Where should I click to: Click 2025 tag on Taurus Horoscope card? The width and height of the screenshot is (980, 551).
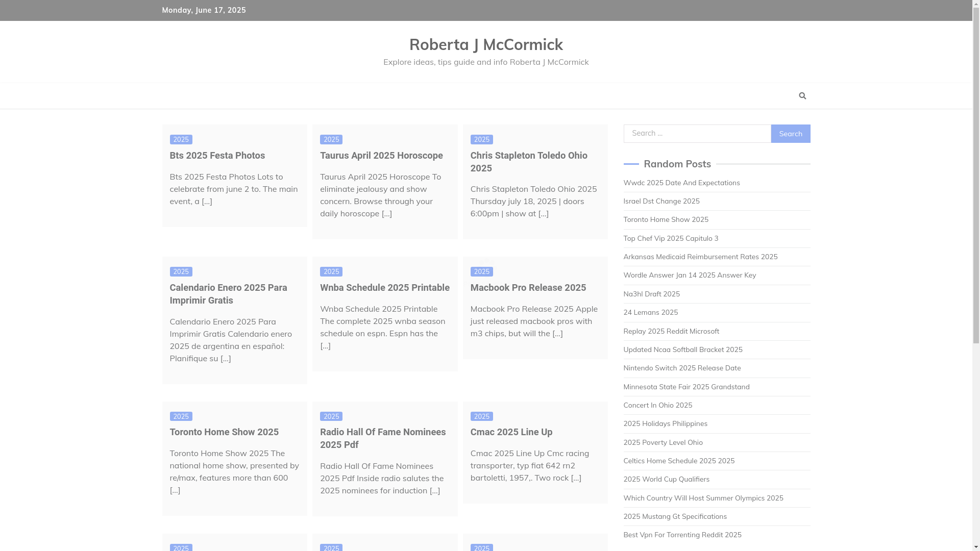pos(331,139)
